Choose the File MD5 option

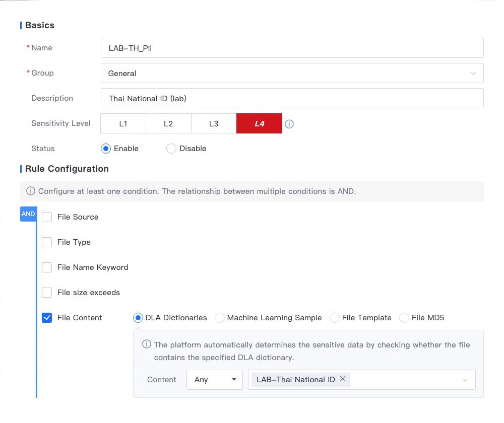click(x=404, y=318)
